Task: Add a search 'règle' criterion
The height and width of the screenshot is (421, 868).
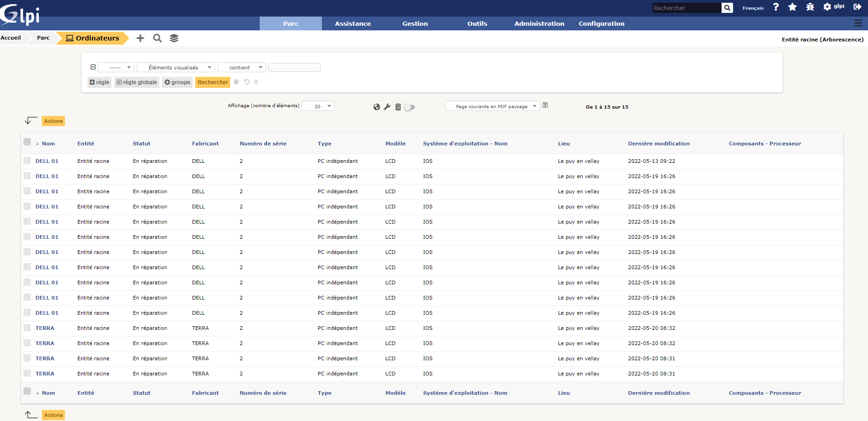Action: pyautogui.click(x=99, y=82)
